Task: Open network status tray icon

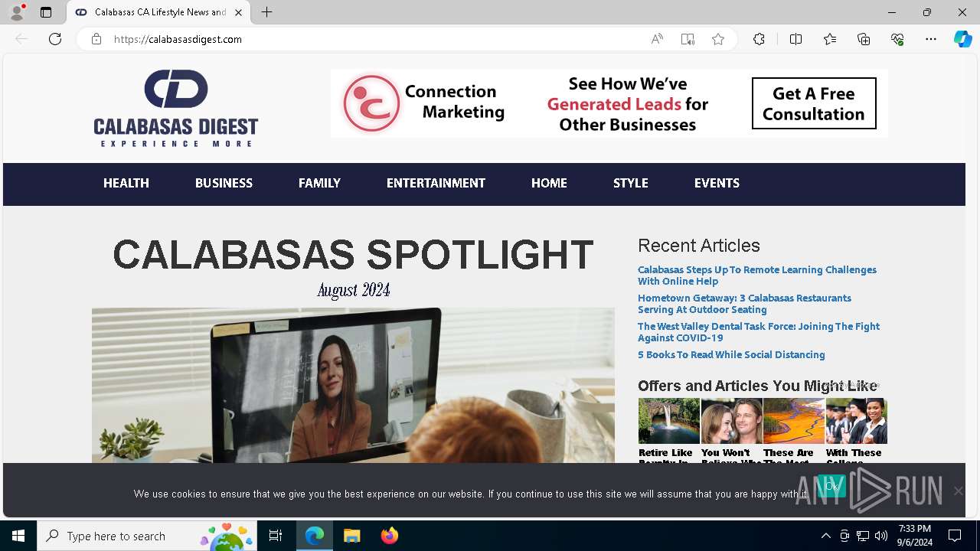Action: tap(863, 536)
